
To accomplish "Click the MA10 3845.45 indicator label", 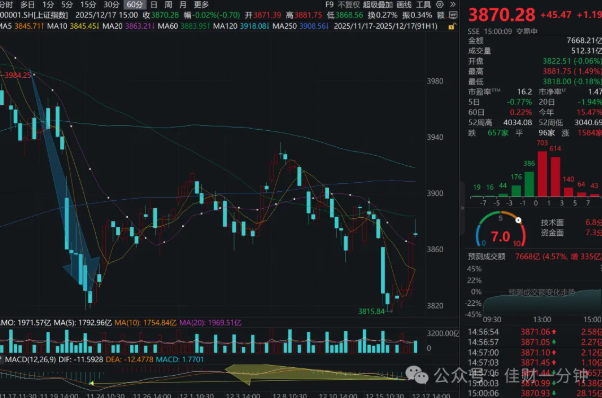I will pos(73,26).
